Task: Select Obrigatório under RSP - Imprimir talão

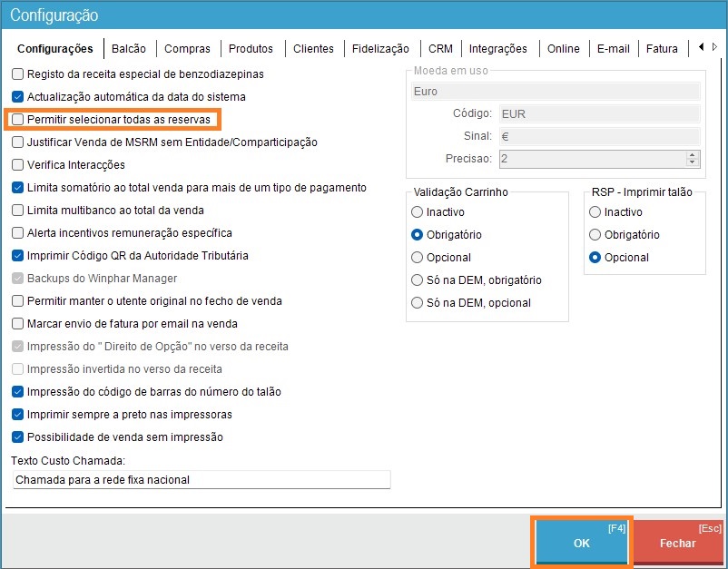Action: tap(595, 235)
